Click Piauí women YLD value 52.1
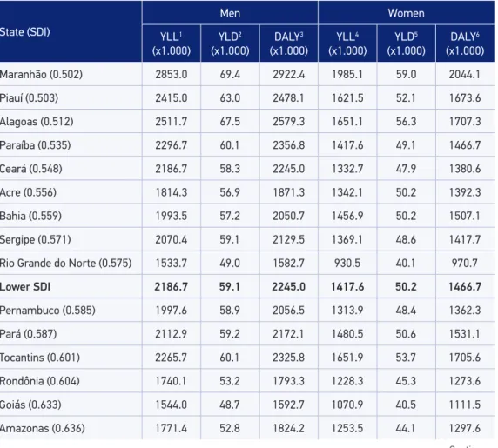Viewport: 498px width, 448px height. point(406,98)
